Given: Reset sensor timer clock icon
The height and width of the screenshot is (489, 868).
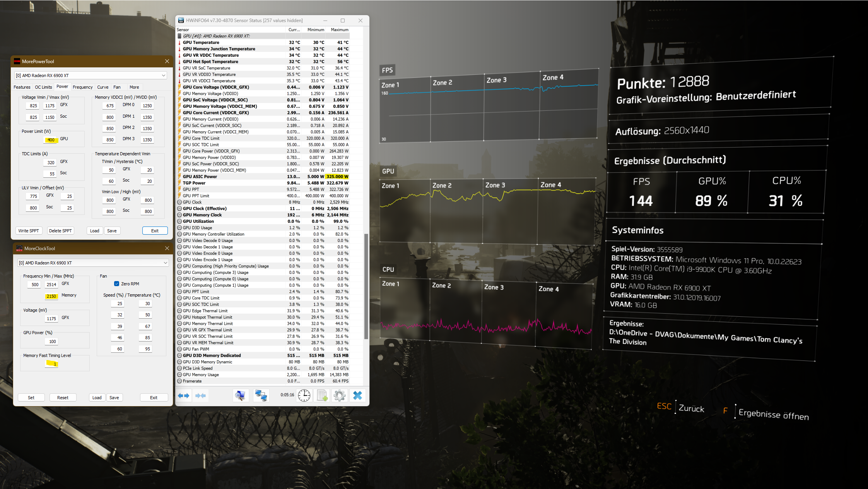Looking at the screenshot, I should [304, 395].
